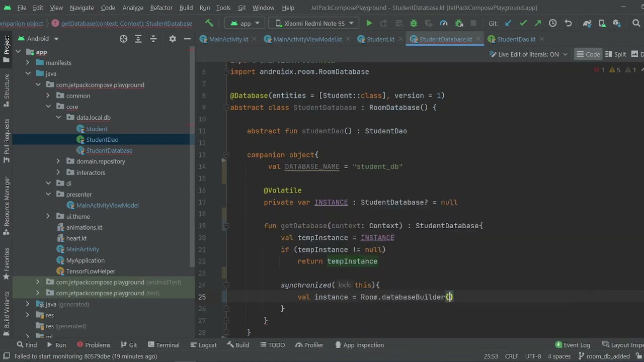
Task: Open the Xiaomi Redmi Note 9S device dropdown
Action: point(314,24)
